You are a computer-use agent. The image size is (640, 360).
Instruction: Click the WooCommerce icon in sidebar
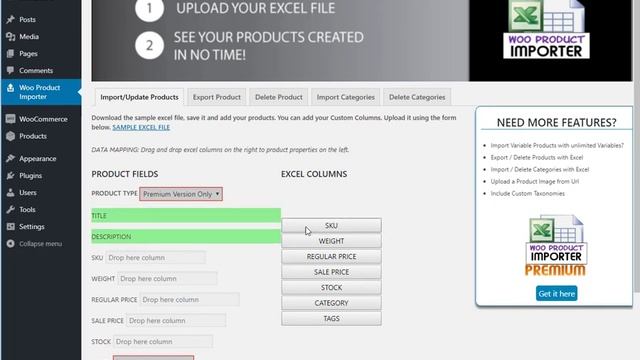point(11,119)
